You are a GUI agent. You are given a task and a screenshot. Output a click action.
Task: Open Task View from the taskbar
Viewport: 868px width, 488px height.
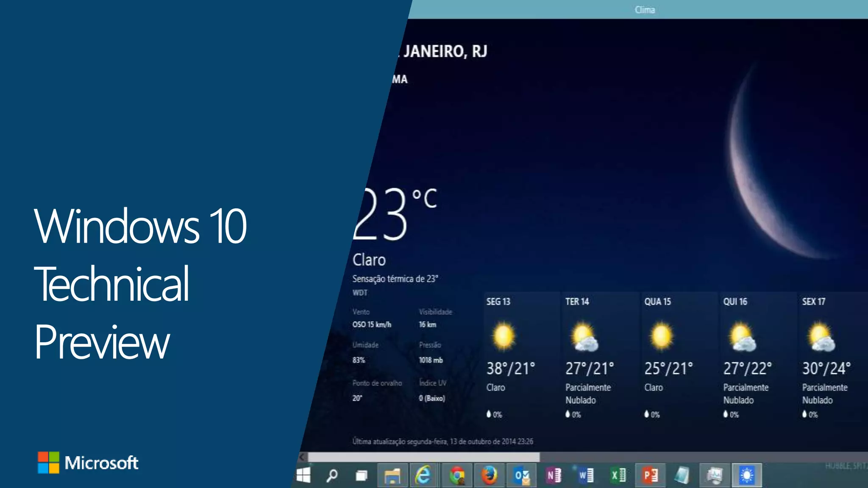click(361, 475)
